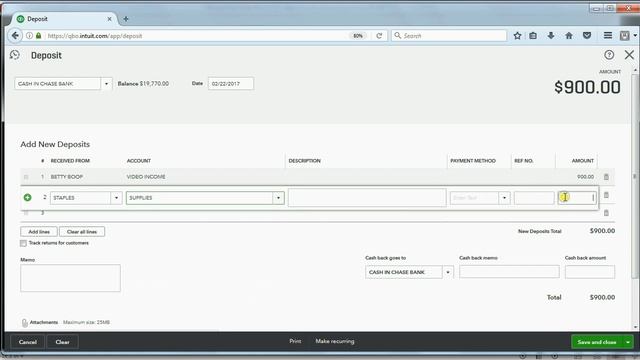640x360 pixels.
Task: Click the Deposit browser tab
Action: [64, 19]
